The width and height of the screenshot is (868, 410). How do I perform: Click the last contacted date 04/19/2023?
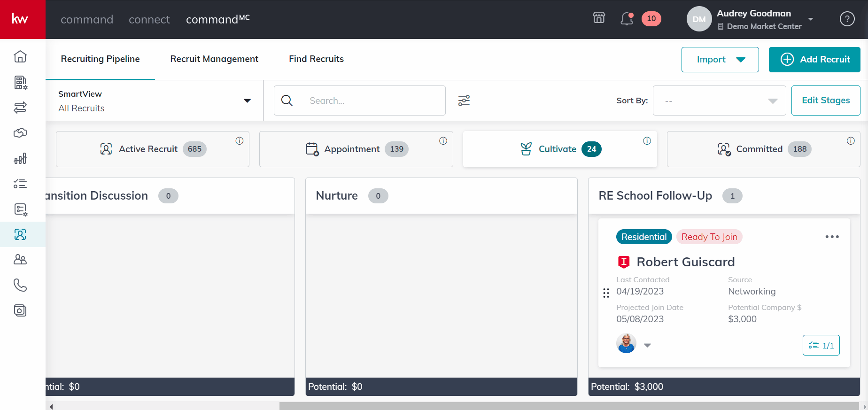coord(640,291)
